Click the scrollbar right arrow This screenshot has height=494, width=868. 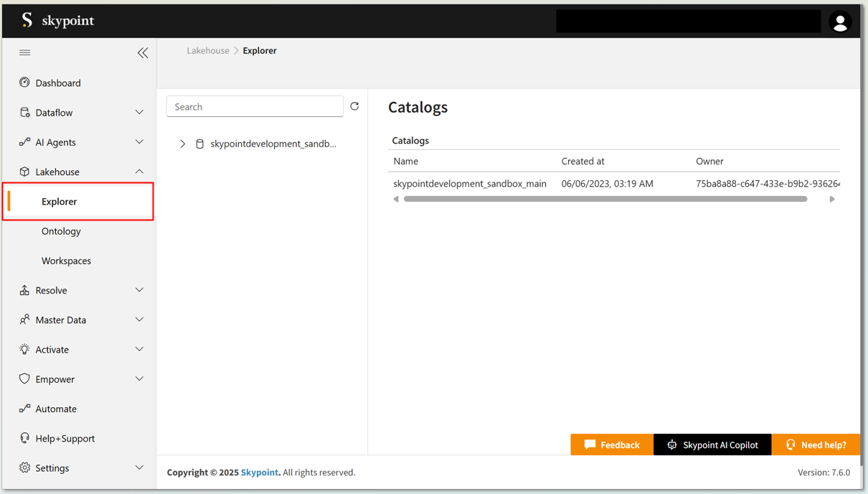(832, 199)
